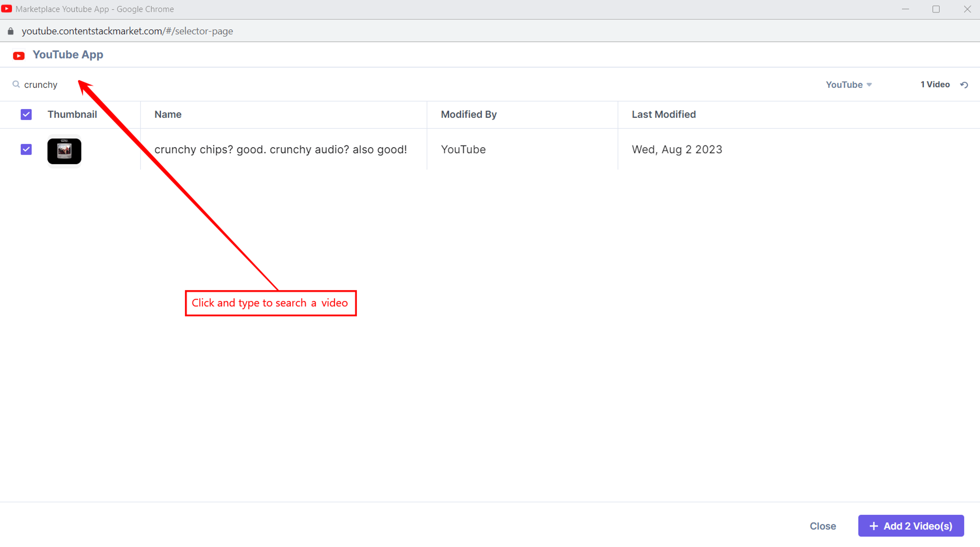Minimize the Chrome window
980x547 pixels.
click(x=905, y=9)
